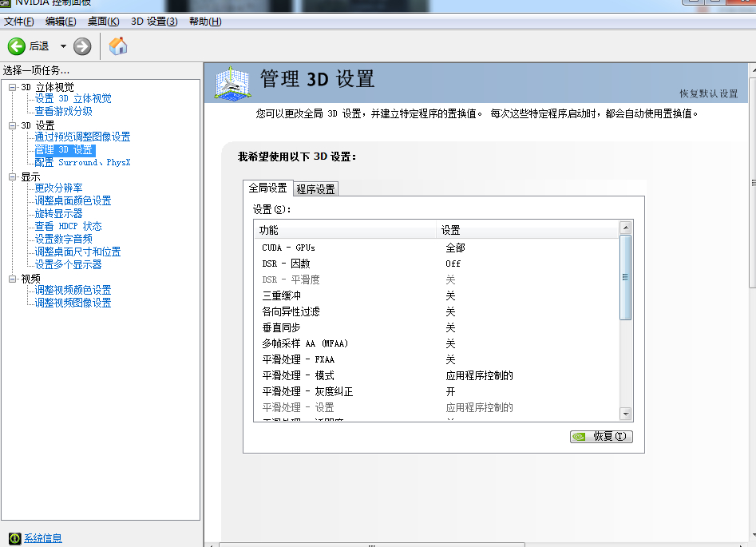Select the 平滑处理 - 模式 row
756x547 pixels.
pyautogui.click(x=437, y=375)
